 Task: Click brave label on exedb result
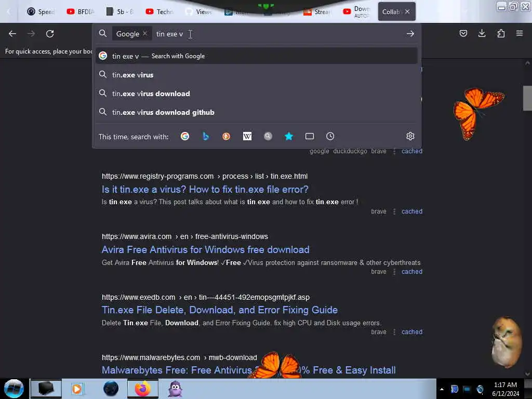coord(379,332)
